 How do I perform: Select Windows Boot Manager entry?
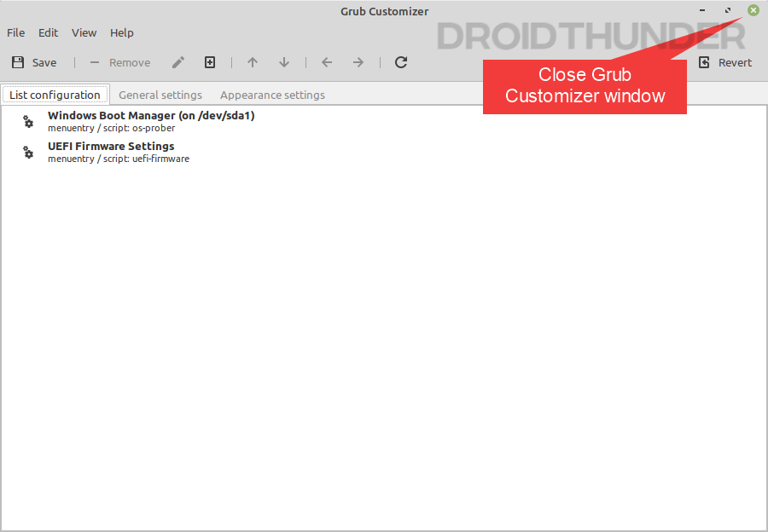coord(383,121)
